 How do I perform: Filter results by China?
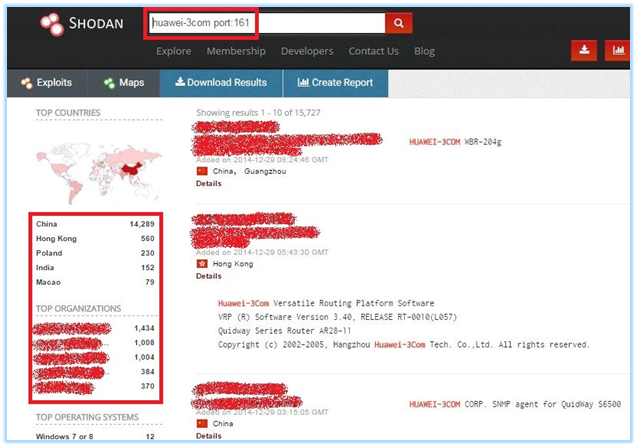pos(95,224)
